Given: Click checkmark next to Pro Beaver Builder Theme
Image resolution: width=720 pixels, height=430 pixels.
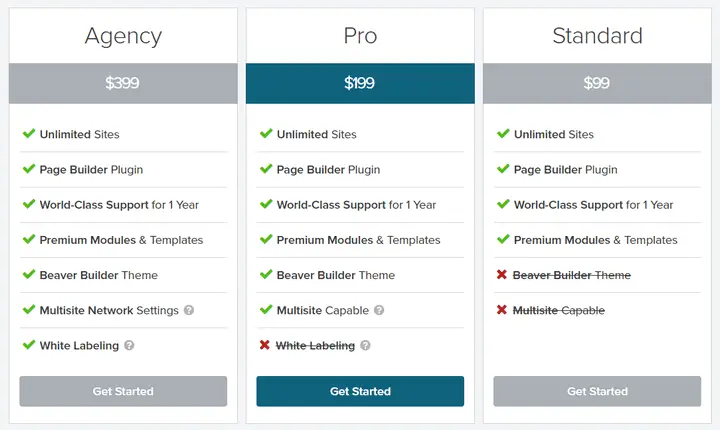Looking at the screenshot, I should [266, 274].
